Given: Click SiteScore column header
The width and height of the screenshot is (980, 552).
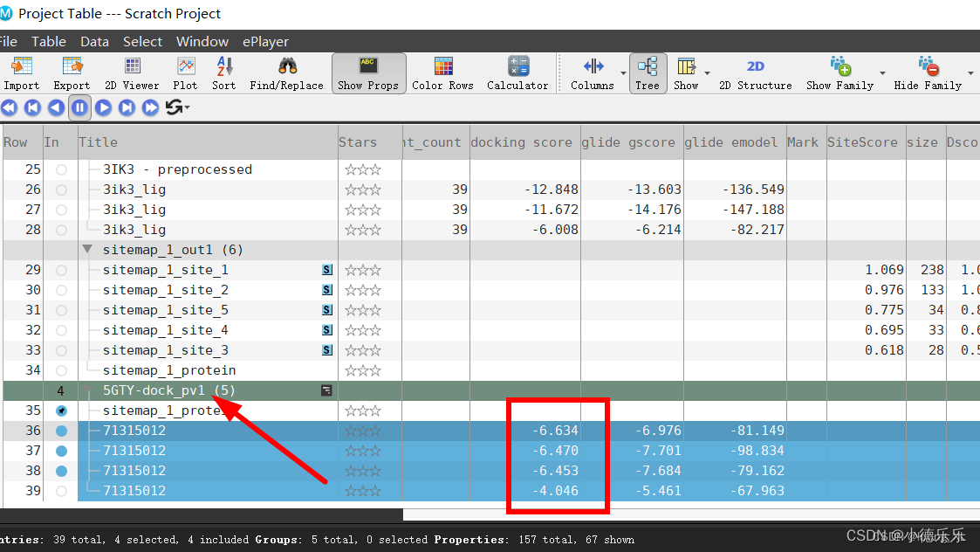Looking at the screenshot, I should tap(866, 142).
